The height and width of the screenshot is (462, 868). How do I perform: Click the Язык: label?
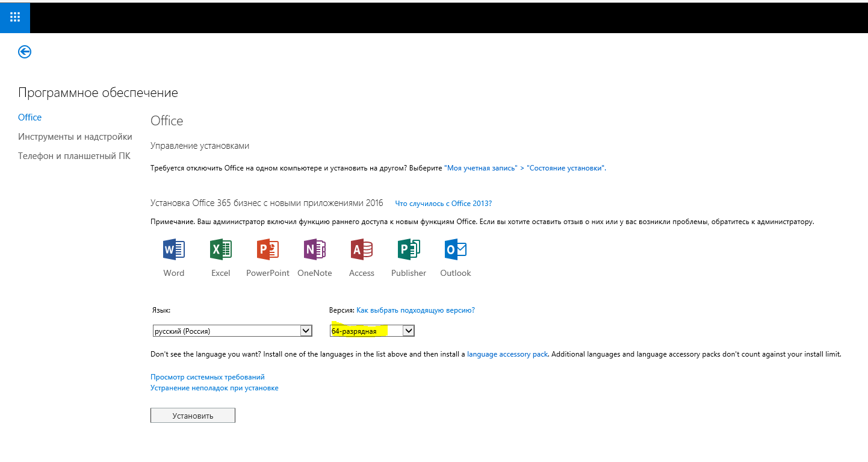point(161,310)
